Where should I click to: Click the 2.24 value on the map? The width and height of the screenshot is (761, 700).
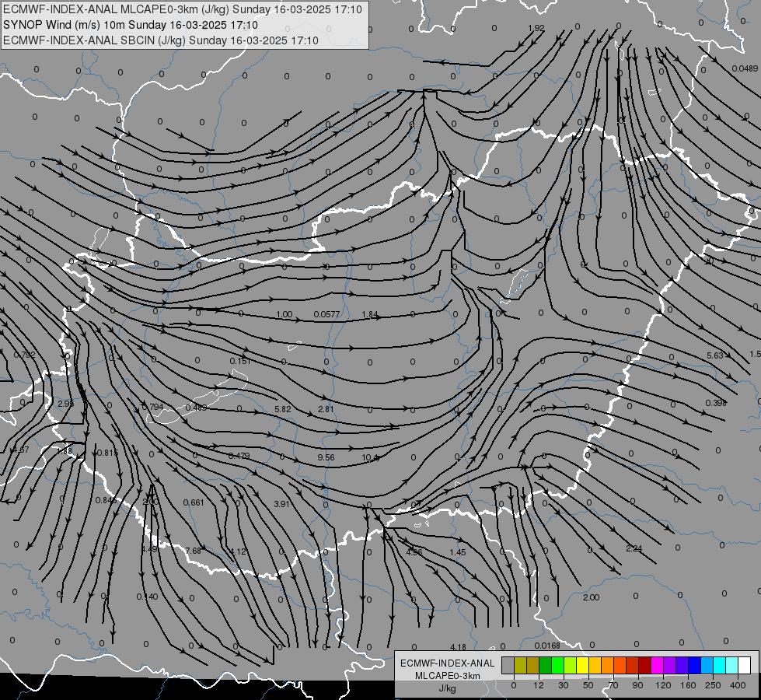(x=634, y=548)
